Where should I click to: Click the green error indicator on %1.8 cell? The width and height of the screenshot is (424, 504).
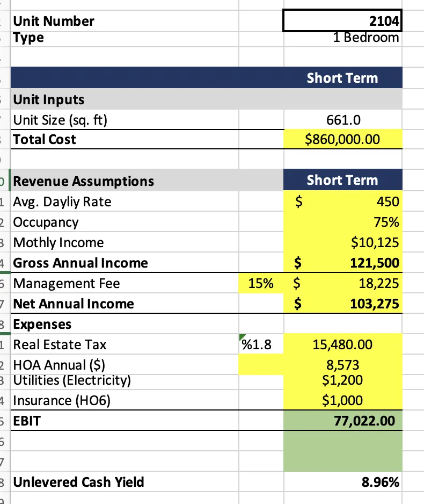point(242,337)
